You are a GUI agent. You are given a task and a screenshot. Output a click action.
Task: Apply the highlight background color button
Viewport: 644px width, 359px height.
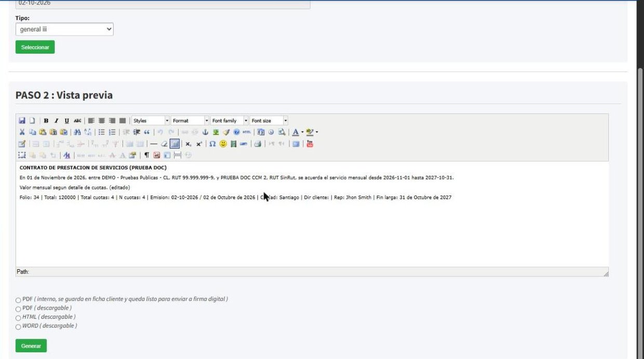(310, 132)
